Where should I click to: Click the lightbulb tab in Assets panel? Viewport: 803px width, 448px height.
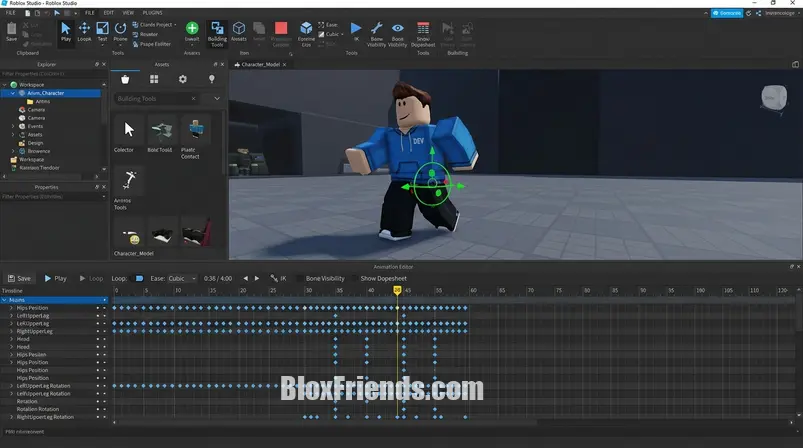coord(211,79)
